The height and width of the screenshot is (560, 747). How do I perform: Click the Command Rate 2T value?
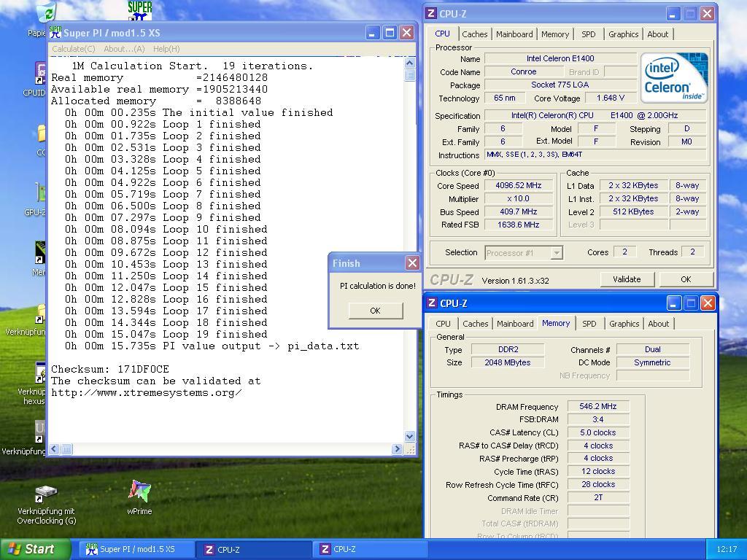click(x=598, y=497)
